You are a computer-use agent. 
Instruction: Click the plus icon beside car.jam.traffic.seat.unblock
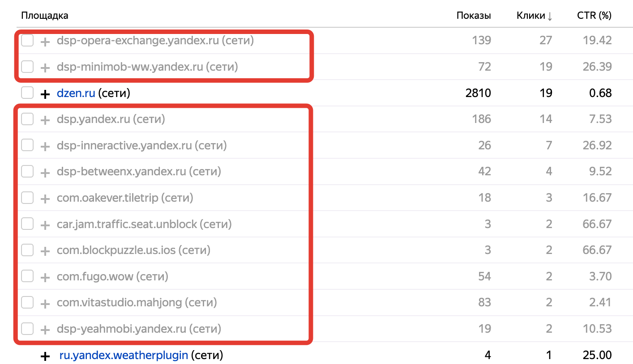[x=45, y=225]
